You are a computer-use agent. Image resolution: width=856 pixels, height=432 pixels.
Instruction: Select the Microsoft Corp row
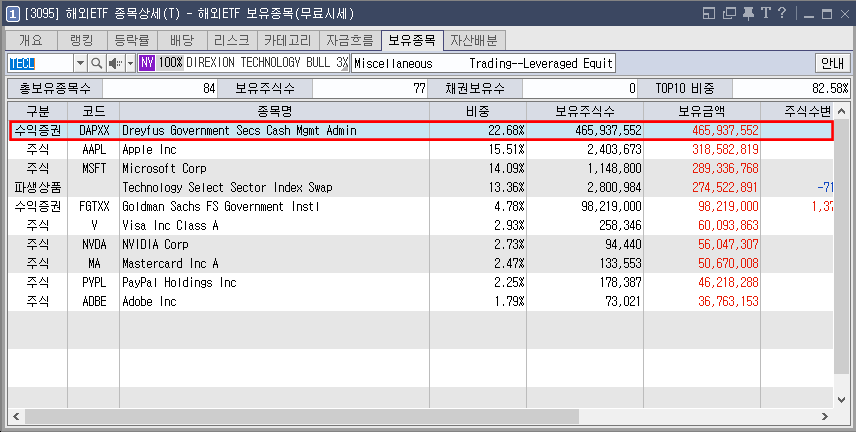[421, 168]
